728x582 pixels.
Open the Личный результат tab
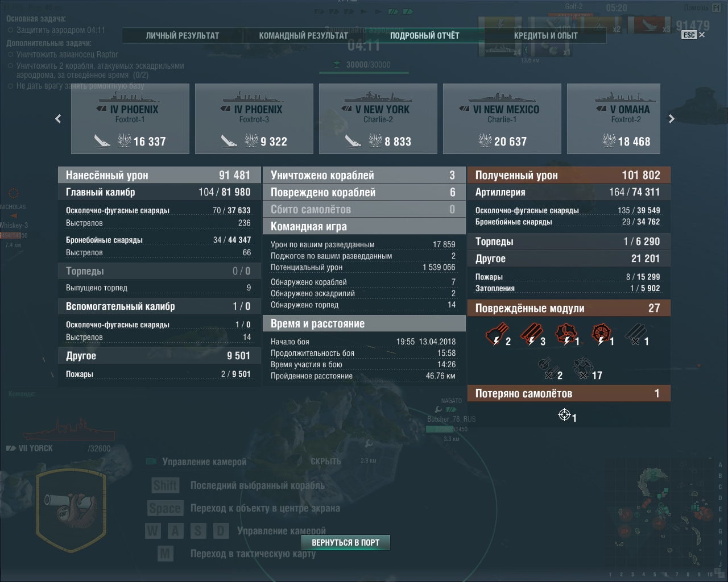coord(183,35)
